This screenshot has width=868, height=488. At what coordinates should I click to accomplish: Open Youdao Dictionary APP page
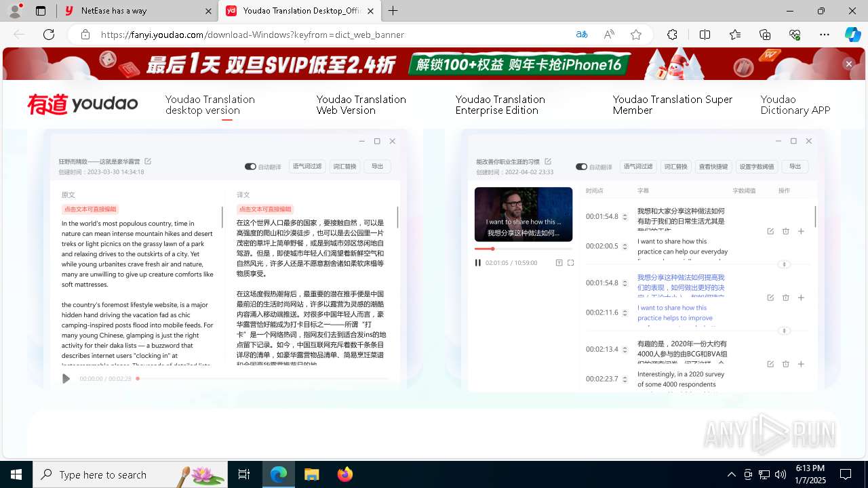(x=795, y=104)
